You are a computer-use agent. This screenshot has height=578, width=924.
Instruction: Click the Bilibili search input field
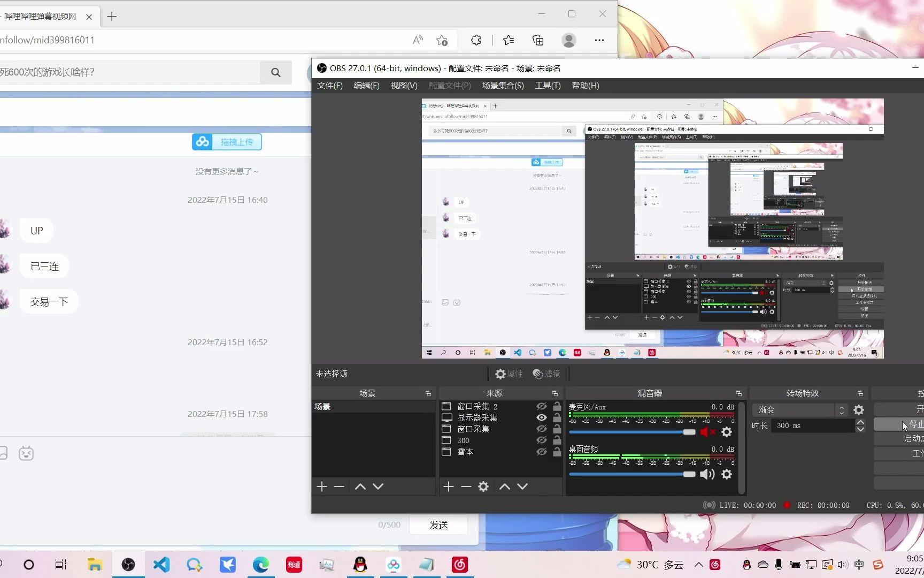130,72
